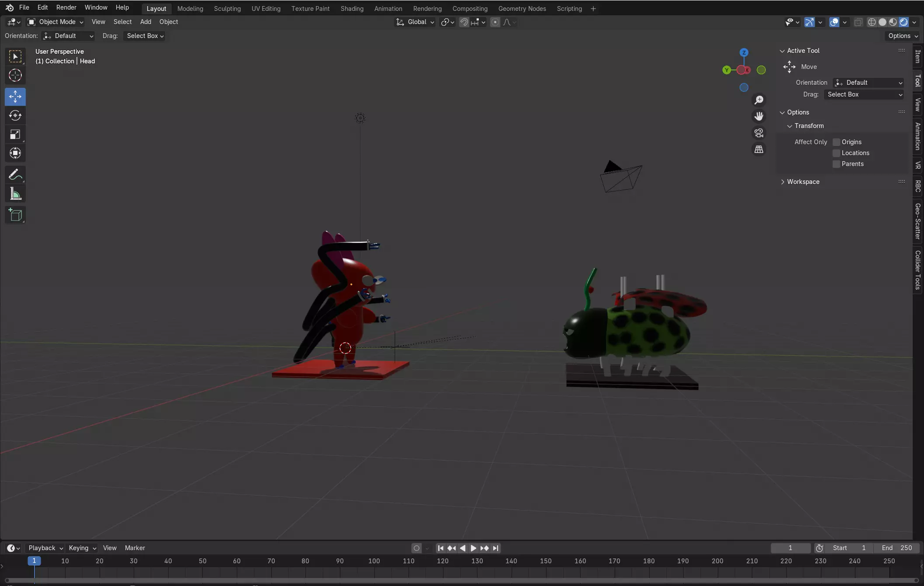Open the Add menu in viewport header

click(x=145, y=22)
